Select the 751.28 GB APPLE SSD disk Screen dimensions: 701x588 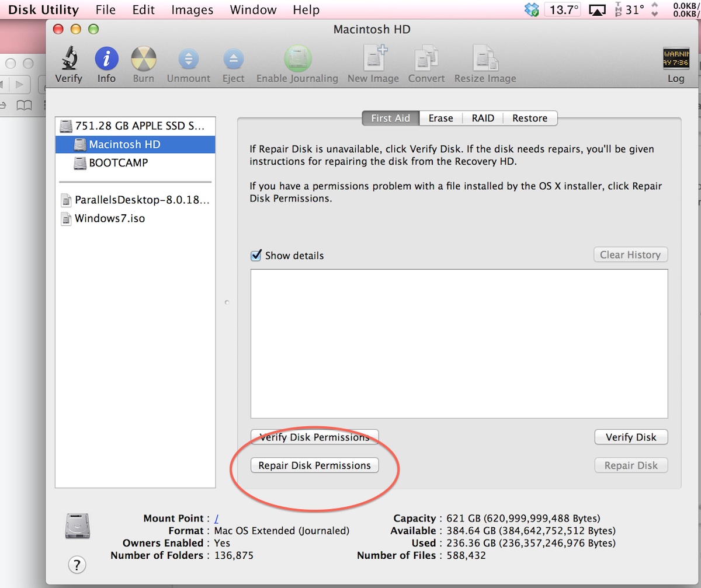[x=135, y=126]
